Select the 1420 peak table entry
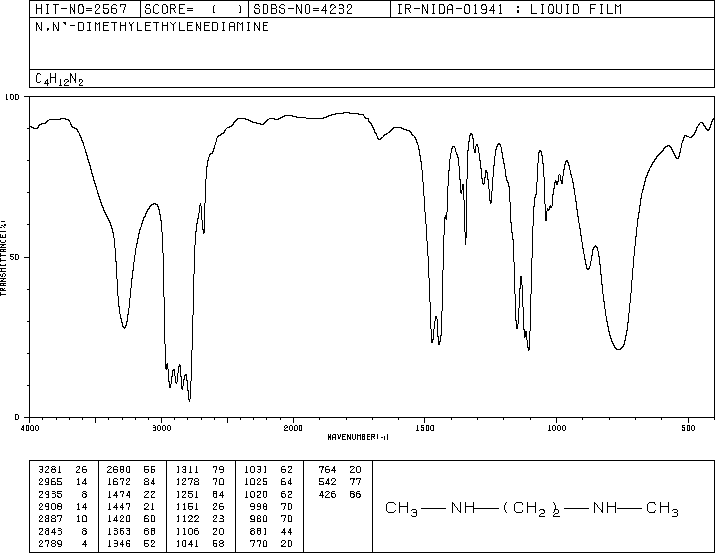Screen dimensions: 715x553 point(119,519)
